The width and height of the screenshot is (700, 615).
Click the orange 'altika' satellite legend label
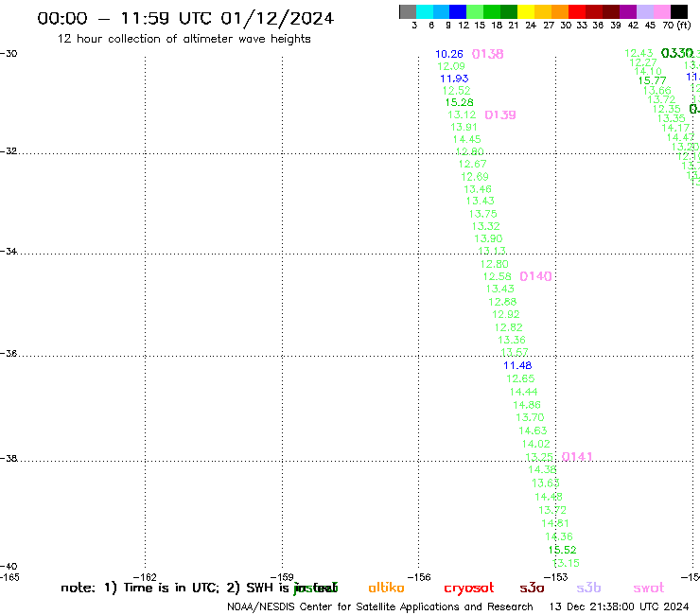[x=386, y=588]
